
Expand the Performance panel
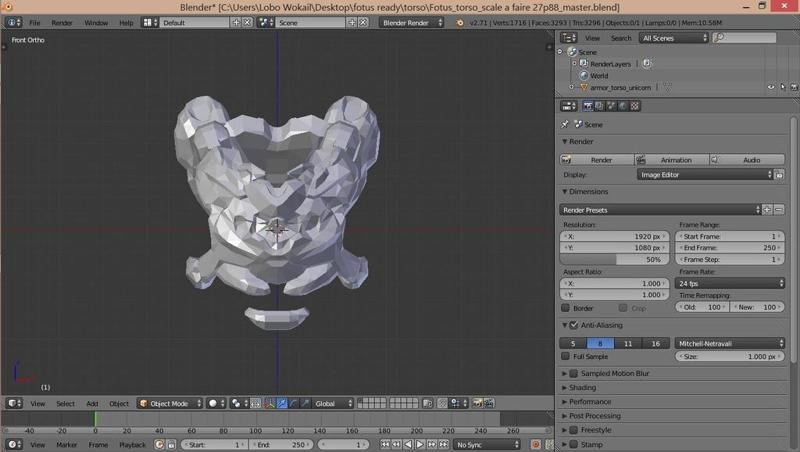point(600,401)
